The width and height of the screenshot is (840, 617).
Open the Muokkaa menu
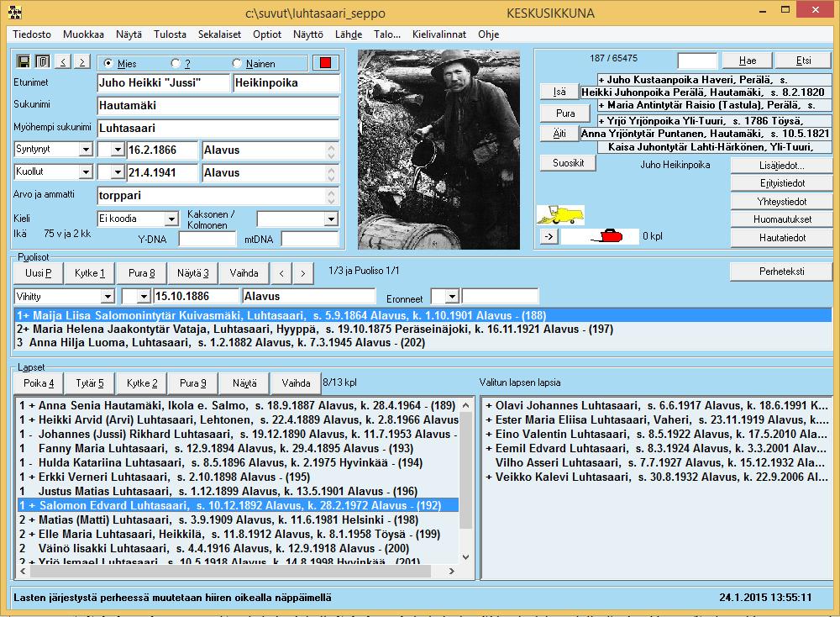click(x=83, y=34)
